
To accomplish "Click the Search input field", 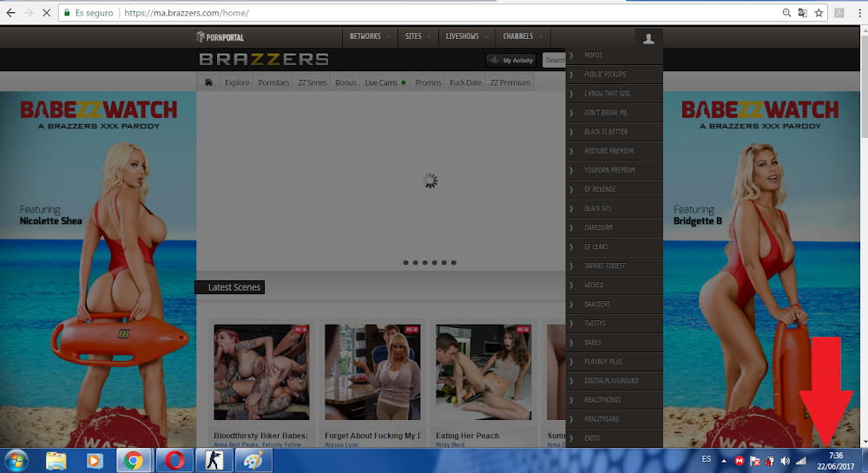I will [x=554, y=60].
